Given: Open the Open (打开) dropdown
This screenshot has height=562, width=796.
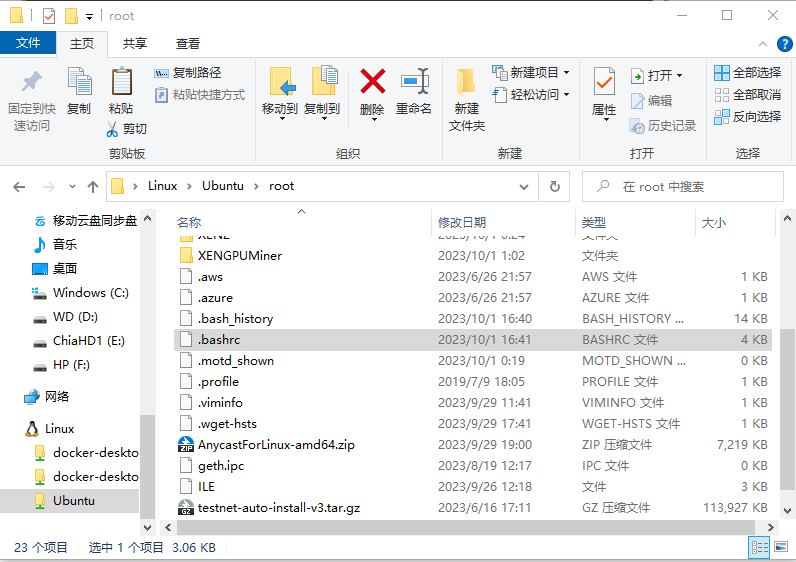Looking at the screenshot, I should pos(656,76).
